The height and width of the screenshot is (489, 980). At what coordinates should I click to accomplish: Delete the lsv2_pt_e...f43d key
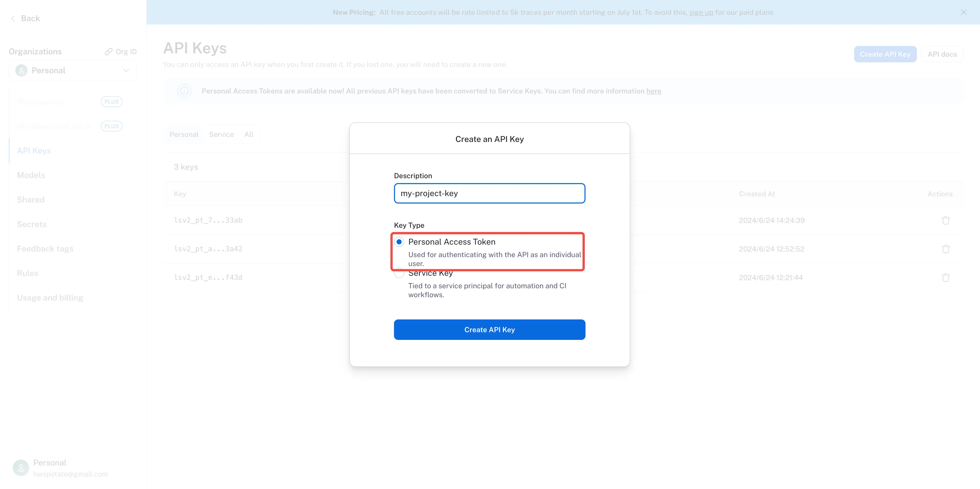pyautogui.click(x=945, y=277)
